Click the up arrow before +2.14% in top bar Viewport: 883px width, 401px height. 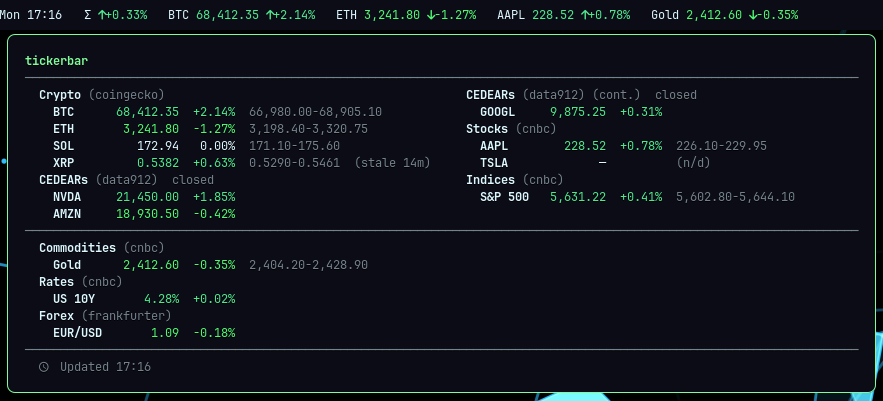269,15
